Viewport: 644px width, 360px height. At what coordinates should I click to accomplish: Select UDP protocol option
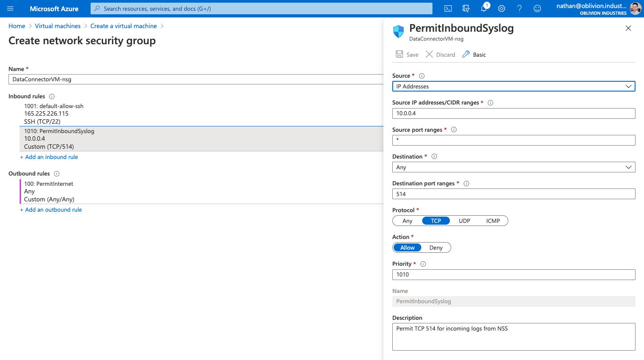point(464,221)
